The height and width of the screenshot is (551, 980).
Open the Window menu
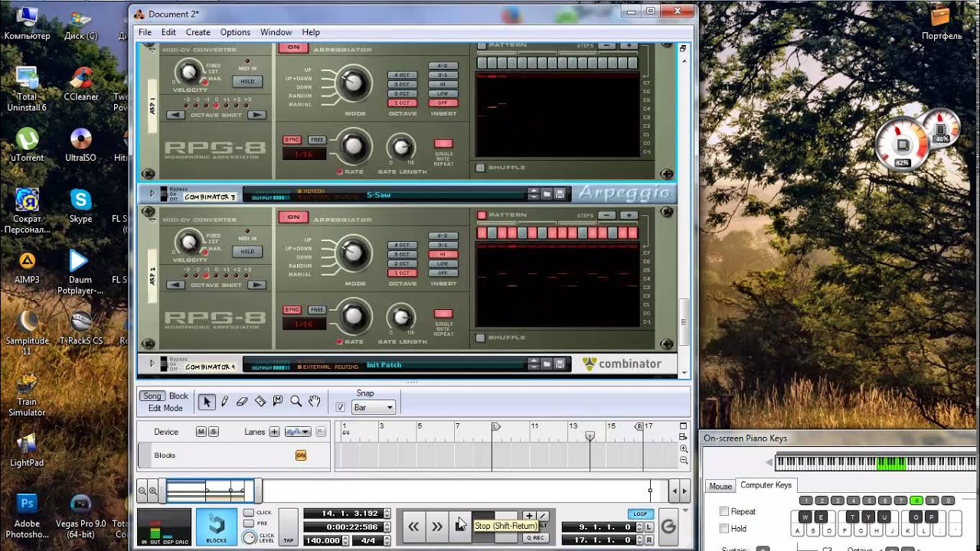tap(276, 32)
